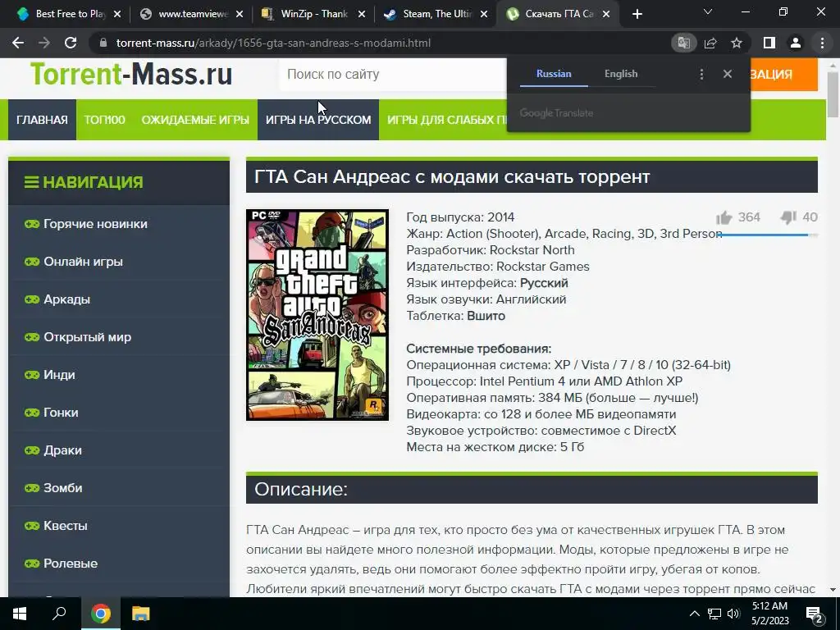Open Инди category
The width and height of the screenshot is (840, 630).
119,375
